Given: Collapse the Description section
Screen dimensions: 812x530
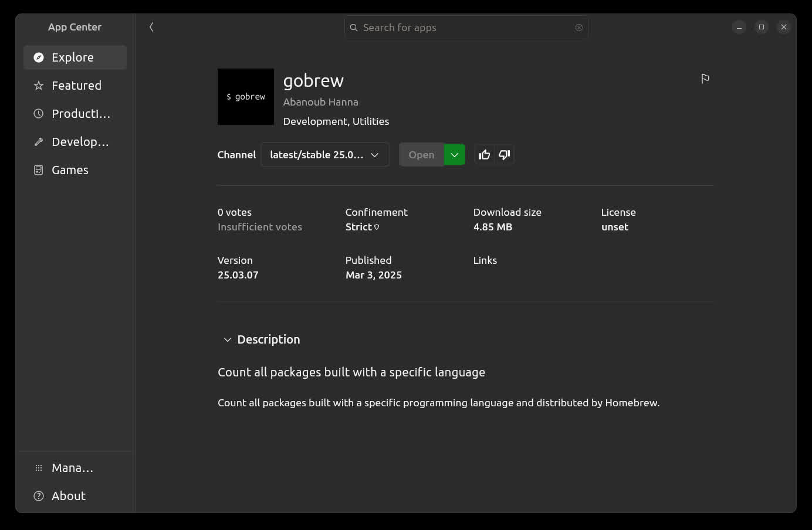Looking at the screenshot, I should coord(228,340).
